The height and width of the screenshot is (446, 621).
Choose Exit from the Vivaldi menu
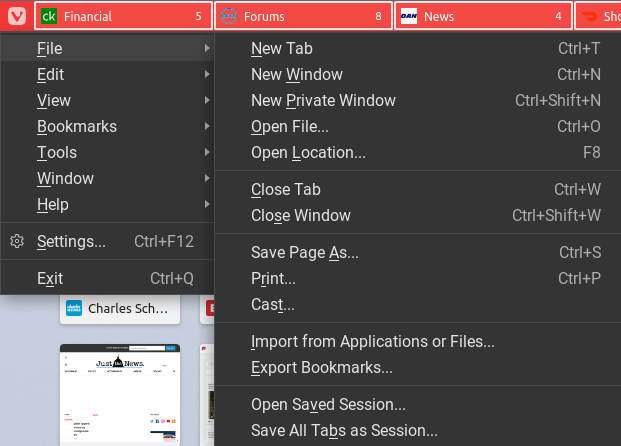[50, 278]
